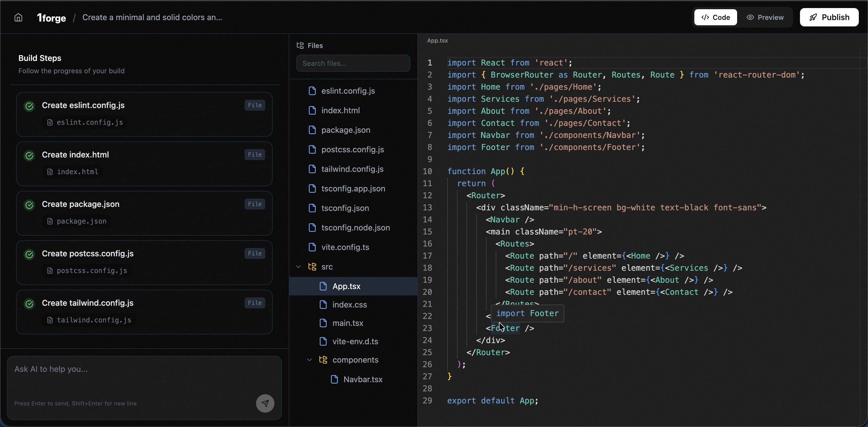Focus the Search files input

353,63
